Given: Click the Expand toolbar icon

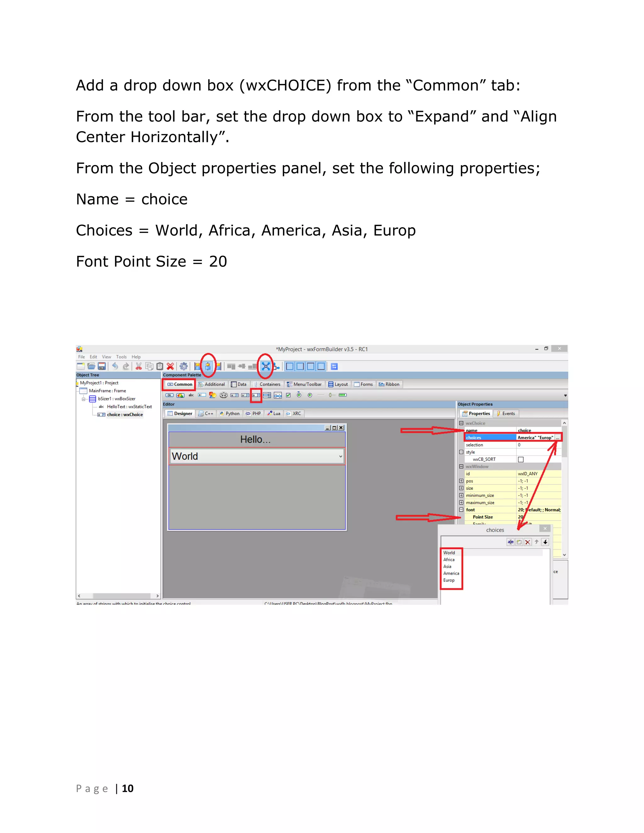Looking at the screenshot, I should pyautogui.click(x=265, y=367).
